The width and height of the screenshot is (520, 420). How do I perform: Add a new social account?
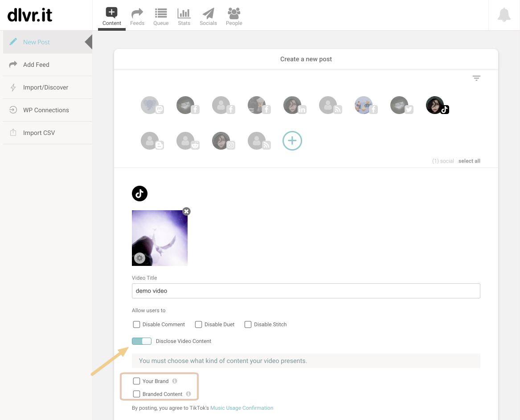click(x=292, y=141)
